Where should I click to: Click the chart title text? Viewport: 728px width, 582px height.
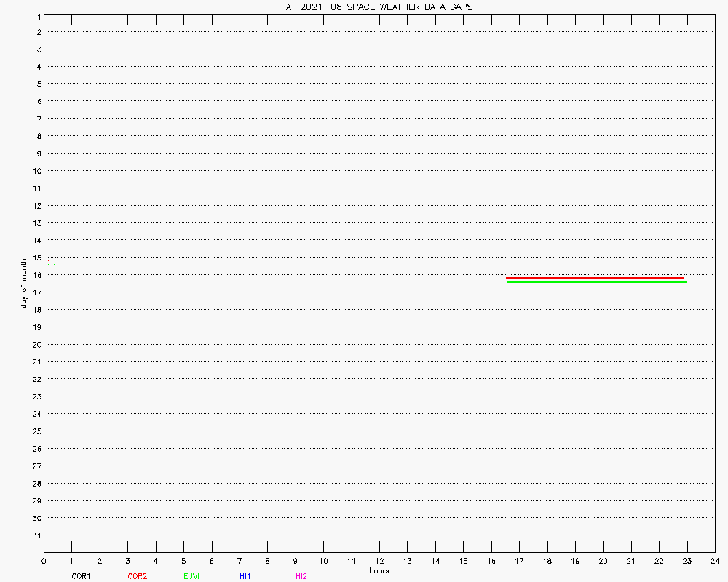coord(379,7)
